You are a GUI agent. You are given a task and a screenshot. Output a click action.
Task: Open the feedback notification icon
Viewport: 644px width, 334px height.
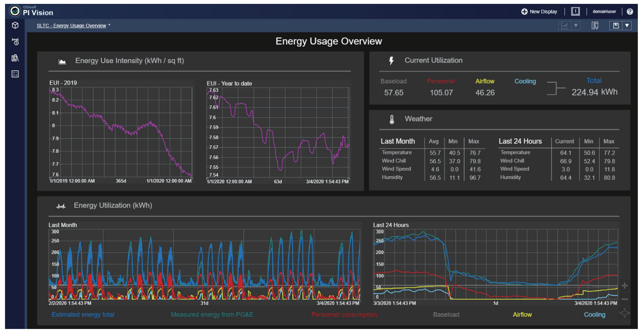(x=575, y=12)
